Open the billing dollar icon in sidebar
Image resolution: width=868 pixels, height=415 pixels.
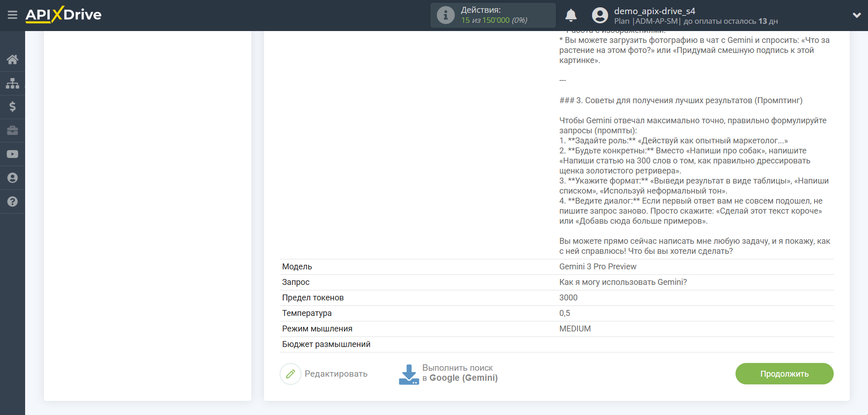(12, 107)
